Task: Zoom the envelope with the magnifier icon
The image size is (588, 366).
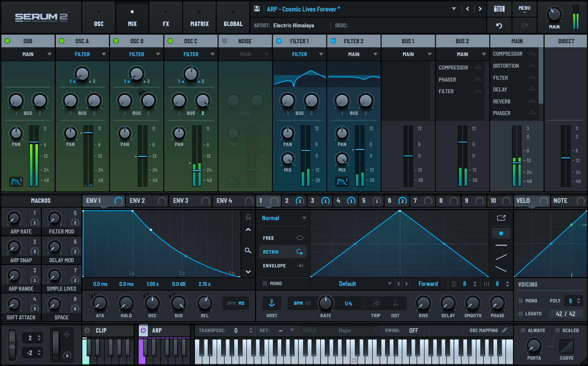Action: point(248,251)
